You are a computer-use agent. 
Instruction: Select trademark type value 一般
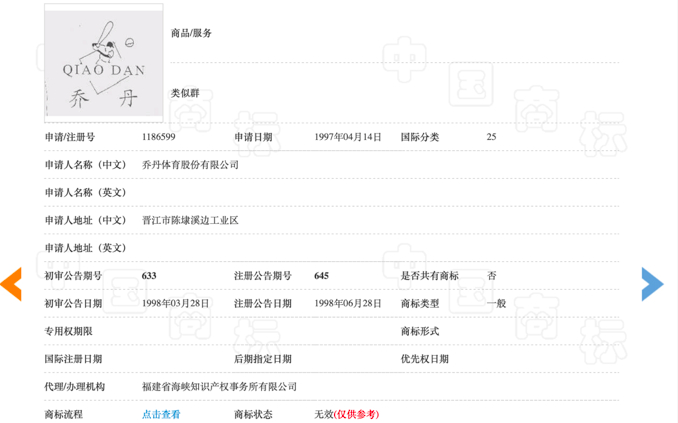pos(496,304)
